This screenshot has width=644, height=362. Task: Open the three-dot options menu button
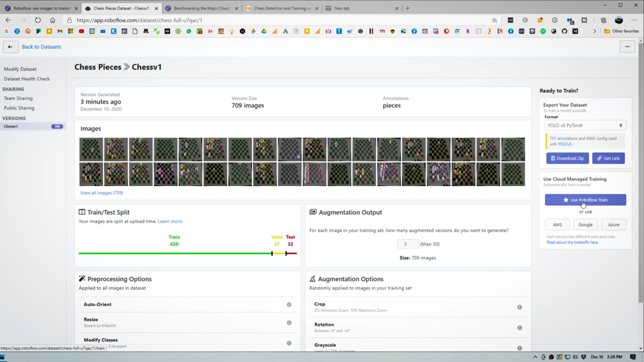627,47
